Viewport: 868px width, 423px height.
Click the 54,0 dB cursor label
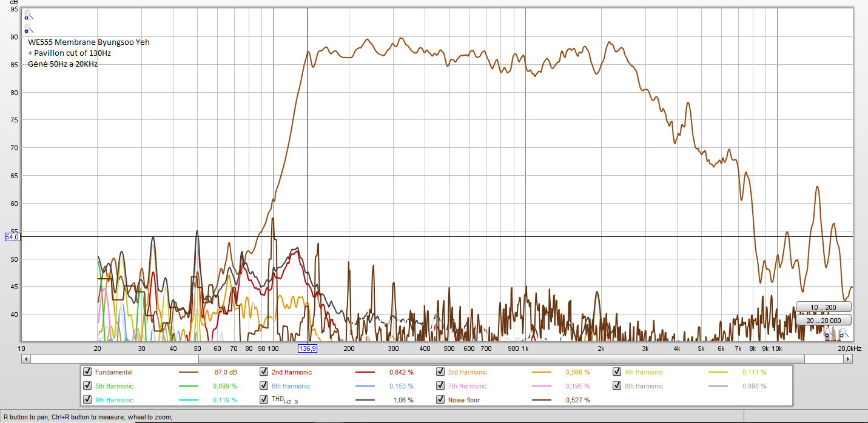(13, 237)
